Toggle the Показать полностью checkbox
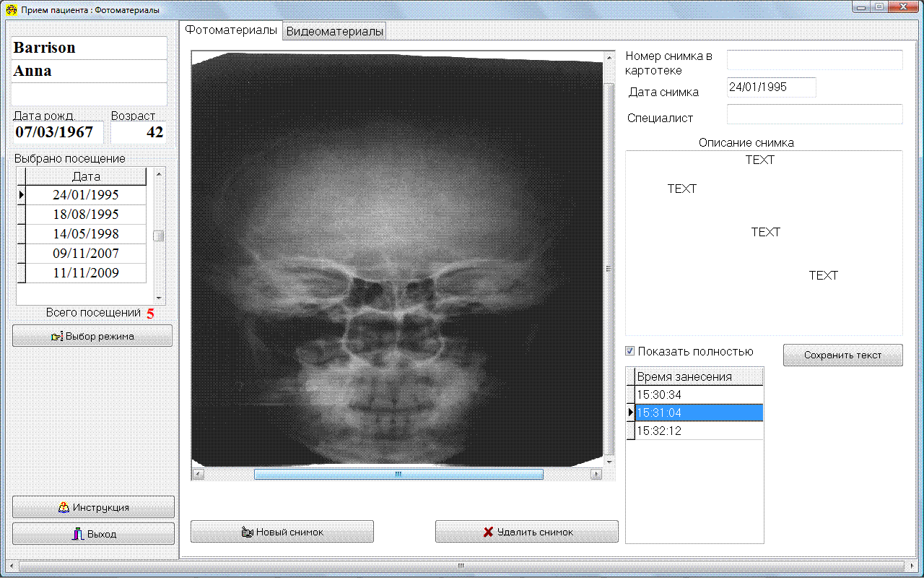Viewport: 924px width, 578px height. (630, 351)
